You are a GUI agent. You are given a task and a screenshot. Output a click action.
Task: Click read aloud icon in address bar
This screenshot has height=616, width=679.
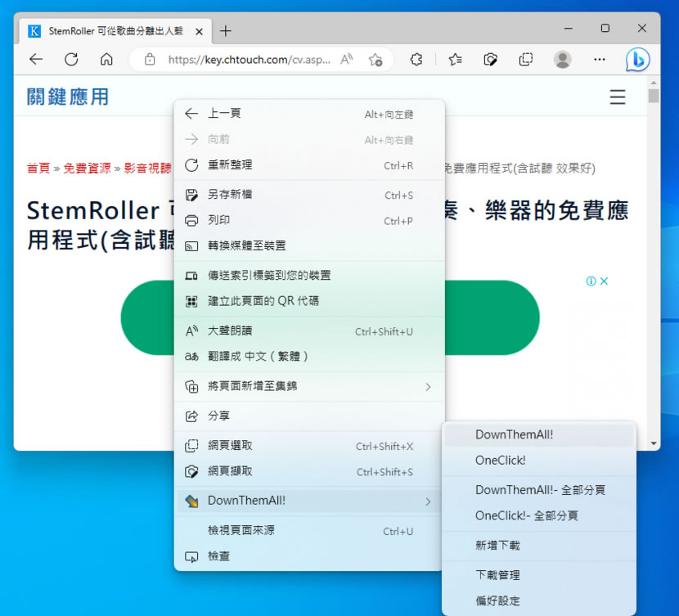click(346, 59)
